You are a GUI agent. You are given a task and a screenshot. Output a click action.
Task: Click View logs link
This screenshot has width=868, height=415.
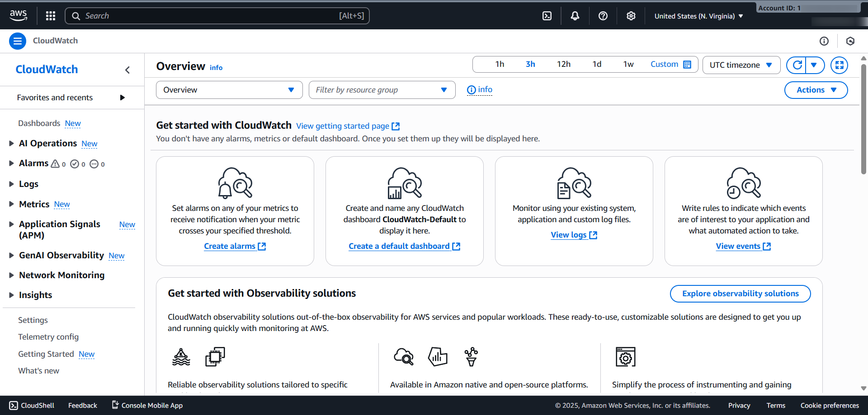[574, 235]
